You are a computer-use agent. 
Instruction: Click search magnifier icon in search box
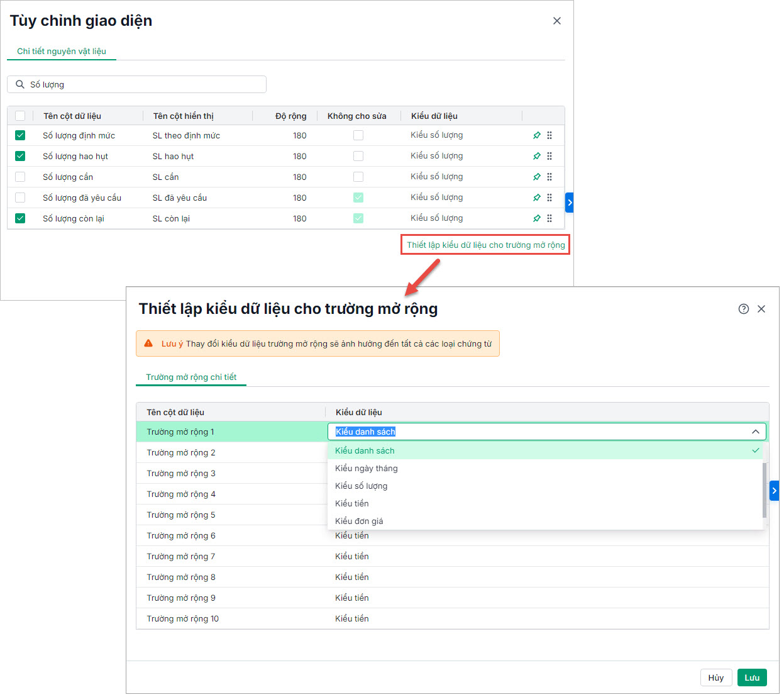click(20, 84)
